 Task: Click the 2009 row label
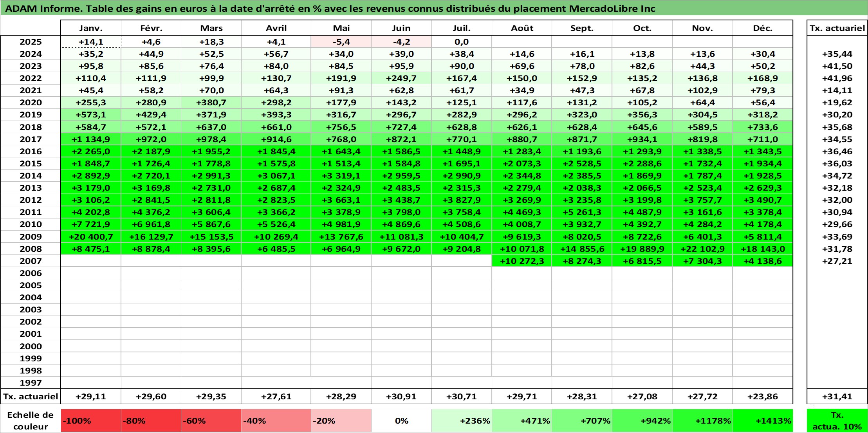tap(31, 237)
